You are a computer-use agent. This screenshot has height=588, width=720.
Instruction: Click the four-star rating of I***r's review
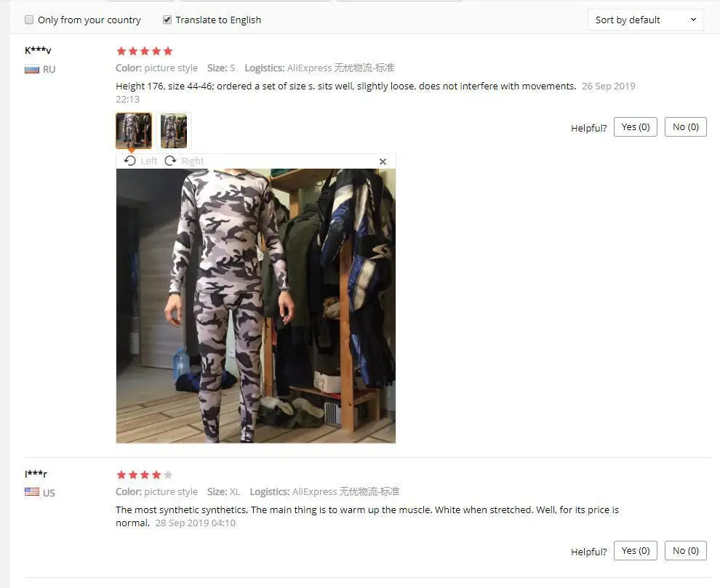[x=145, y=475]
